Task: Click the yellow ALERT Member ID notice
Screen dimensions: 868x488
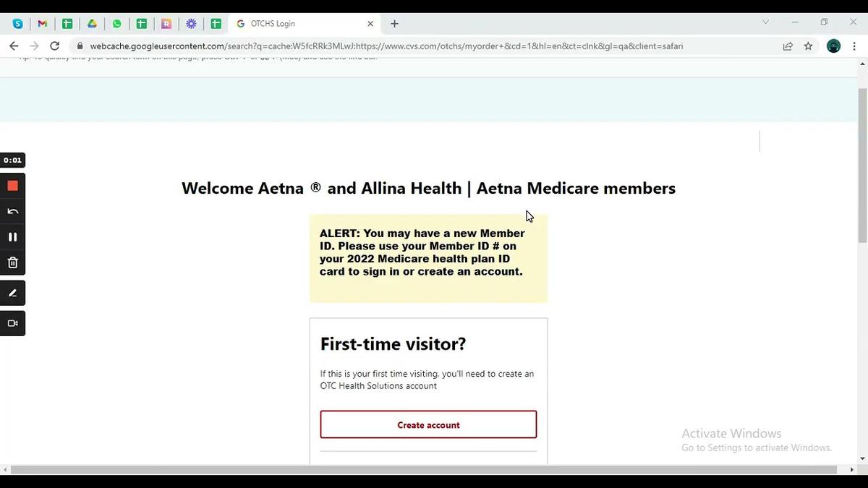Action: point(428,258)
